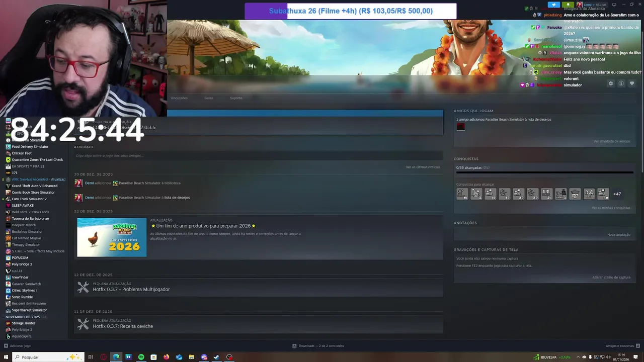Open Firefox from taskbar

point(167,357)
